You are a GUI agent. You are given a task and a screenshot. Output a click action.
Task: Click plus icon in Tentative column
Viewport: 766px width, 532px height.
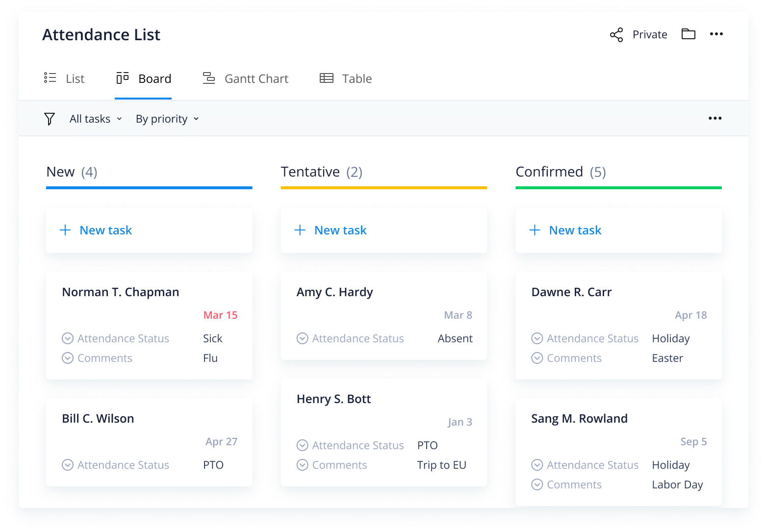click(300, 230)
